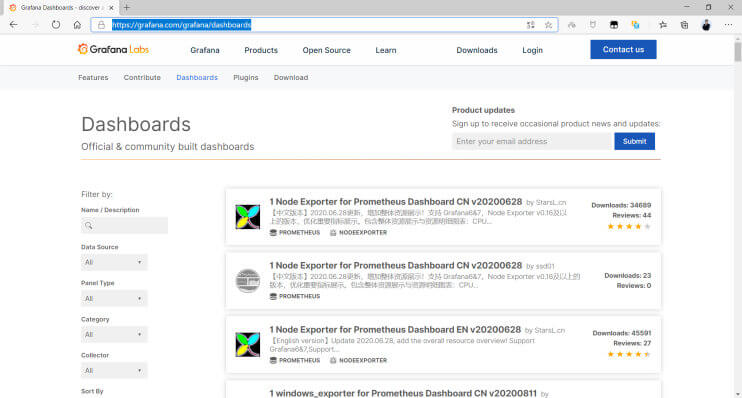Go to the Downloads page link
The width and height of the screenshot is (742, 398).
[x=477, y=50]
